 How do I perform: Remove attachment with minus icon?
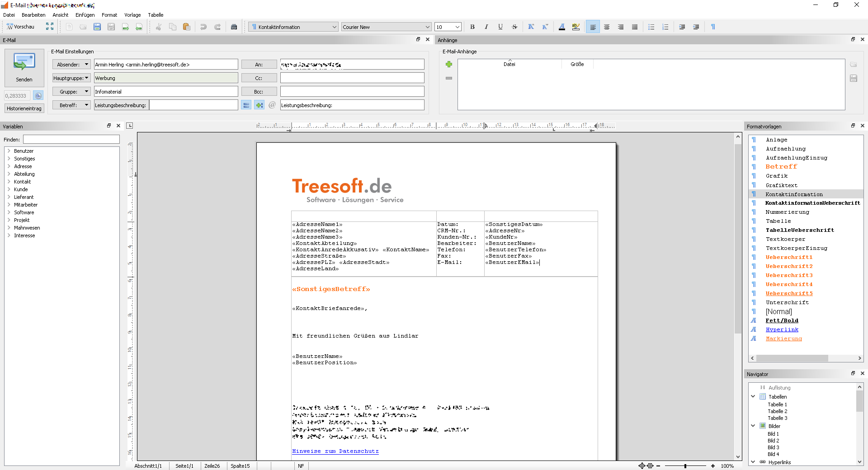tap(449, 78)
